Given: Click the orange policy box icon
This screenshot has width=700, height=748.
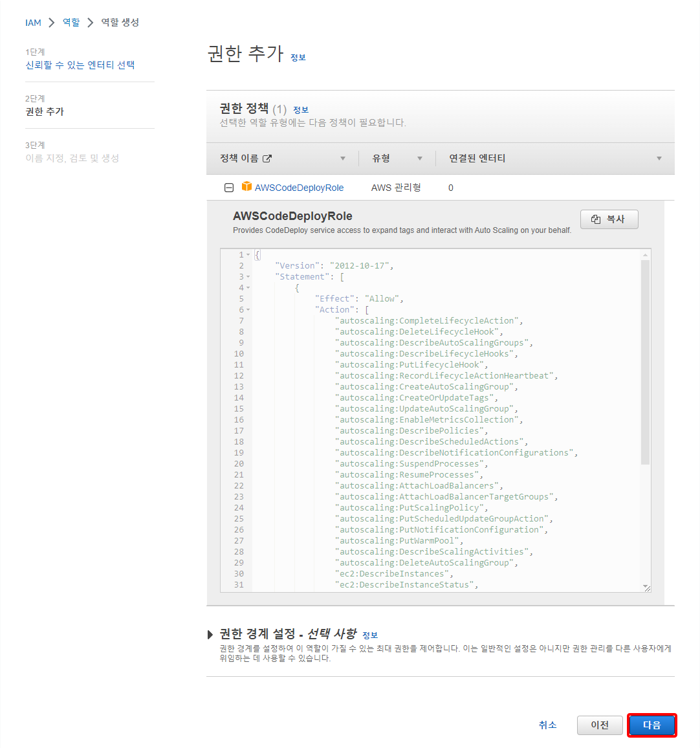Looking at the screenshot, I should click(246, 186).
